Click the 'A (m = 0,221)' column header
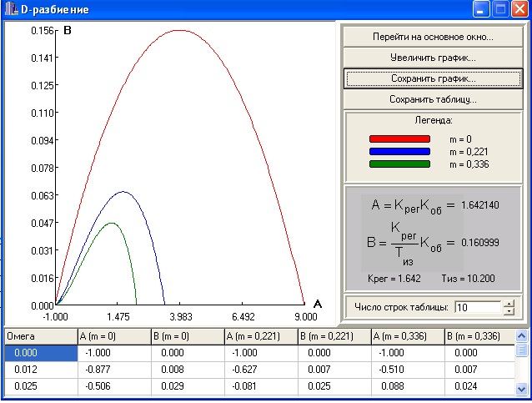 [x=261, y=336]
